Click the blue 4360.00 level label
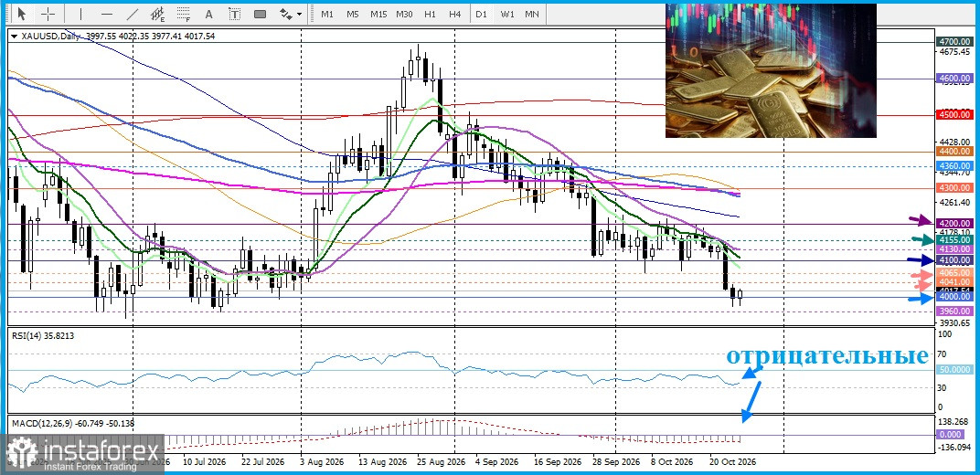The width and height of the screenshot is (980, 475). [954, 166]
